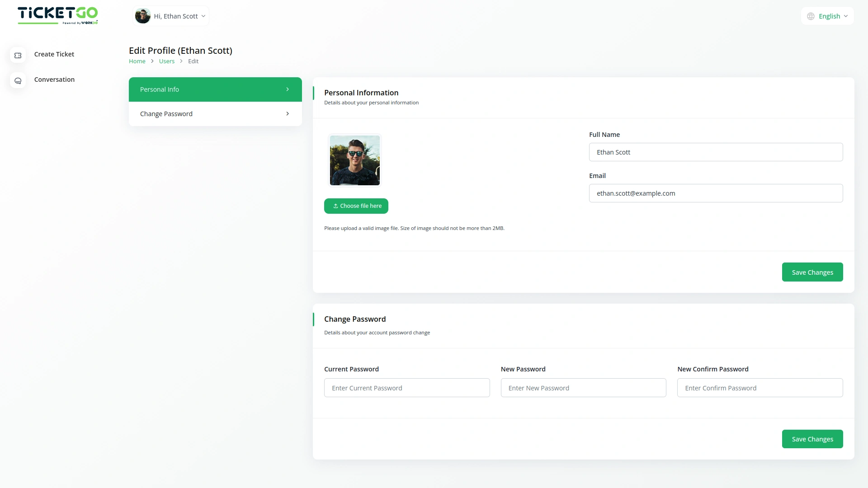The width and height of the screenshot is (868, 488).
Task: Save changes in the Personal Information section
Action: coord(812,272)
